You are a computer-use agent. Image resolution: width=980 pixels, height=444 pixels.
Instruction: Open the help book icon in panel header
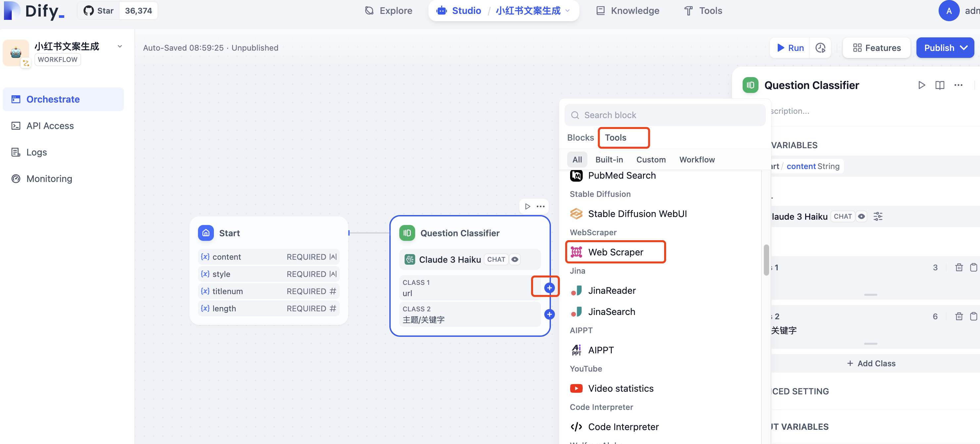coord(940,85)
